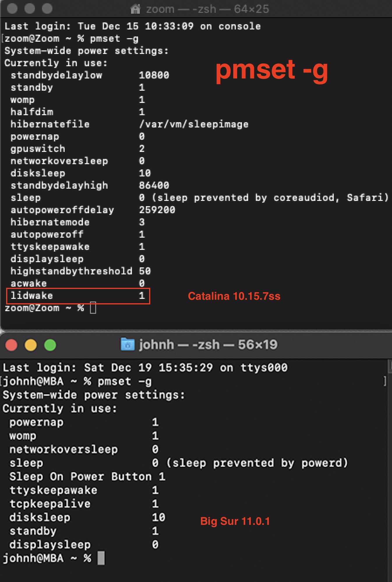Minimize the johnh terminal with yellow button
The height and width of the screenshot is (582, 392).
(x=31, y=345)
